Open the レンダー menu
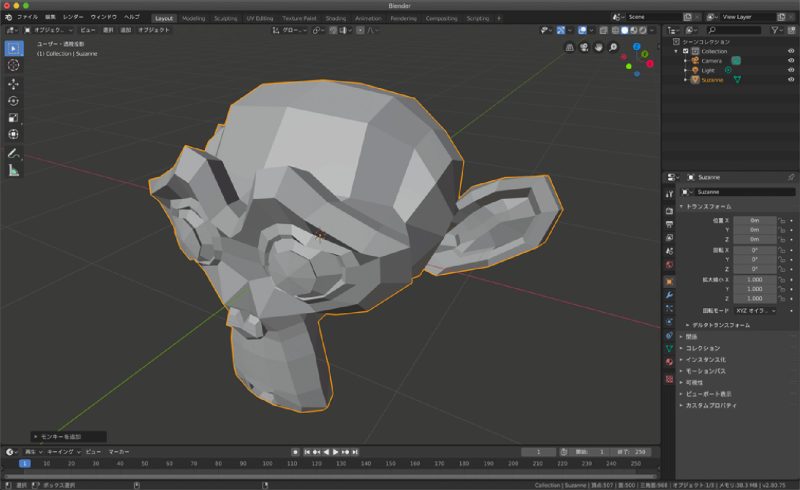800x490 pixels. tap(73, 17)
